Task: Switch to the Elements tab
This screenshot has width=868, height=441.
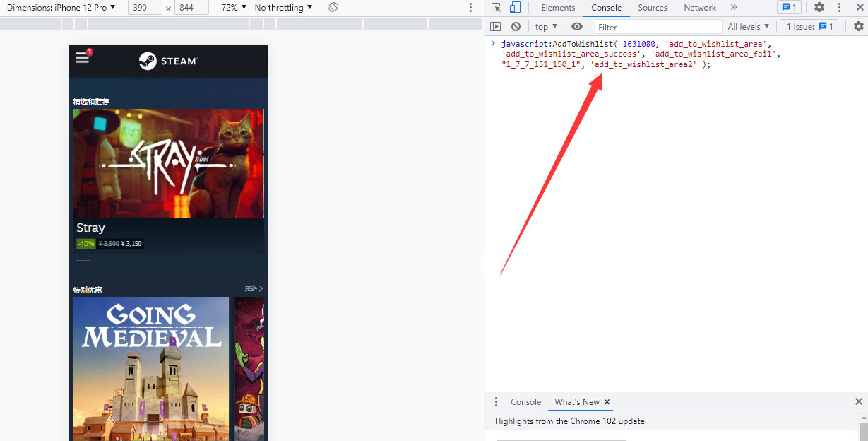Action: [x=558, y=7]
